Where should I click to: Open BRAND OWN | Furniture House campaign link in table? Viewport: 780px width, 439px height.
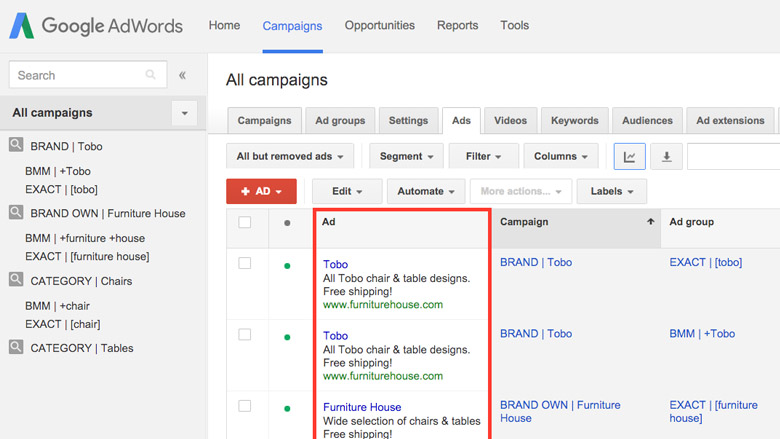click(560, 411)
